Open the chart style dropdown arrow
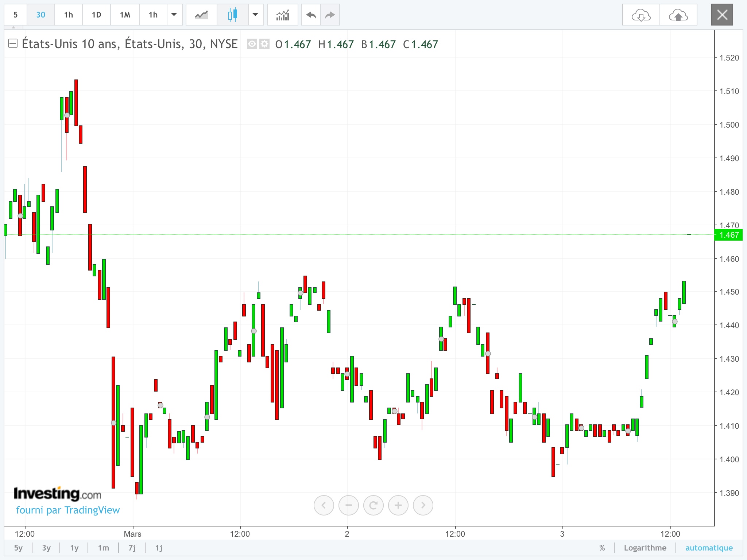 [x=255, y=15]
